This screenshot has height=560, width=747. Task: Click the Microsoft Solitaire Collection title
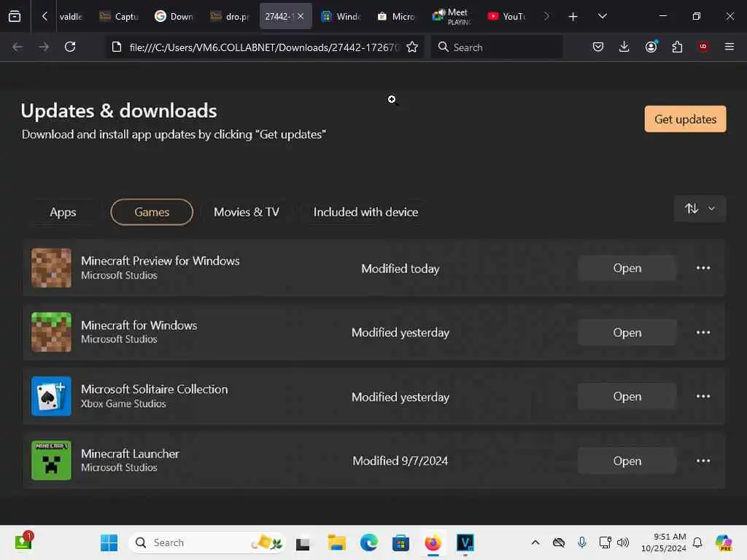point(155,389)
